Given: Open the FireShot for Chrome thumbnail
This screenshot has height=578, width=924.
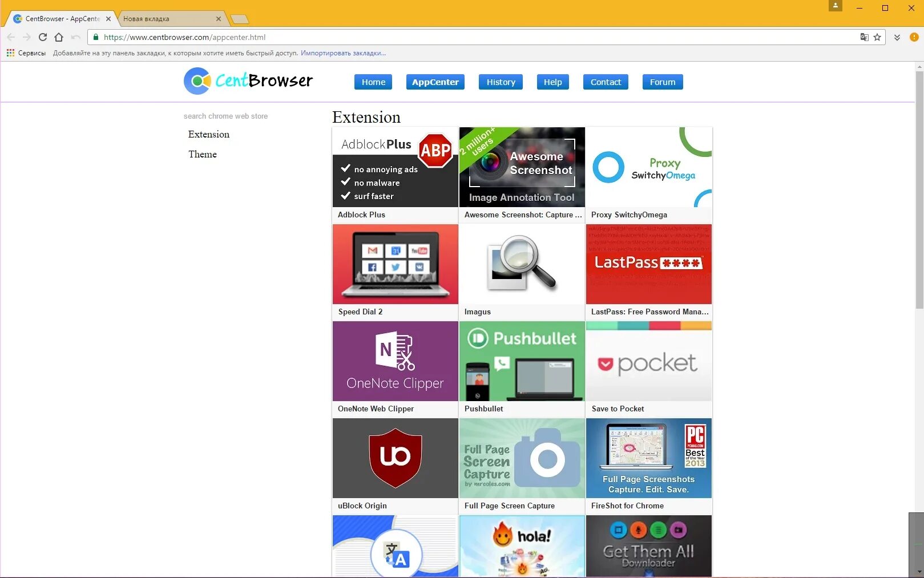Looking at the screenshot, I should tap(649, 458).
